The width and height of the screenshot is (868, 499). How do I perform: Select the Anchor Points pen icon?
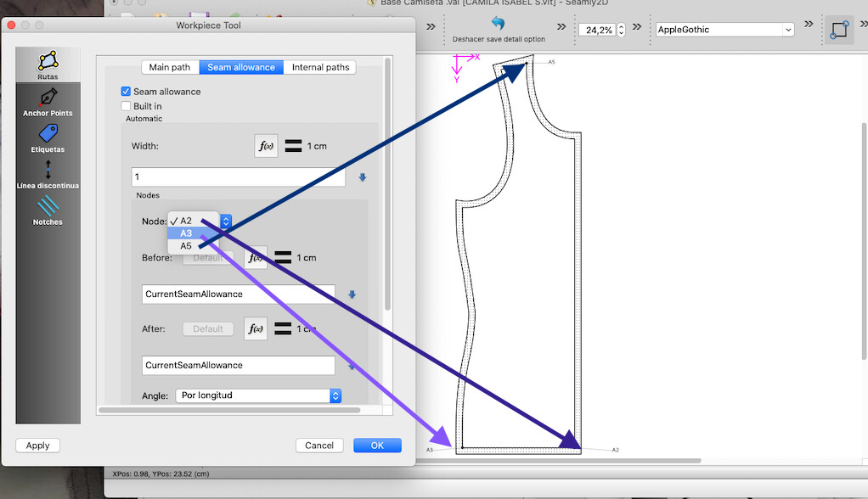pos(48,98)
